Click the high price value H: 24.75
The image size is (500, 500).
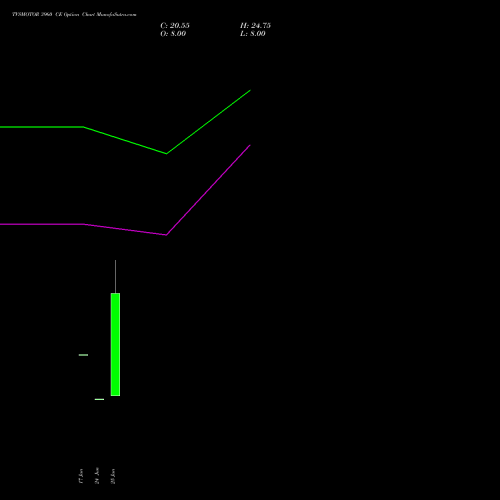click(x=255, y=26)
